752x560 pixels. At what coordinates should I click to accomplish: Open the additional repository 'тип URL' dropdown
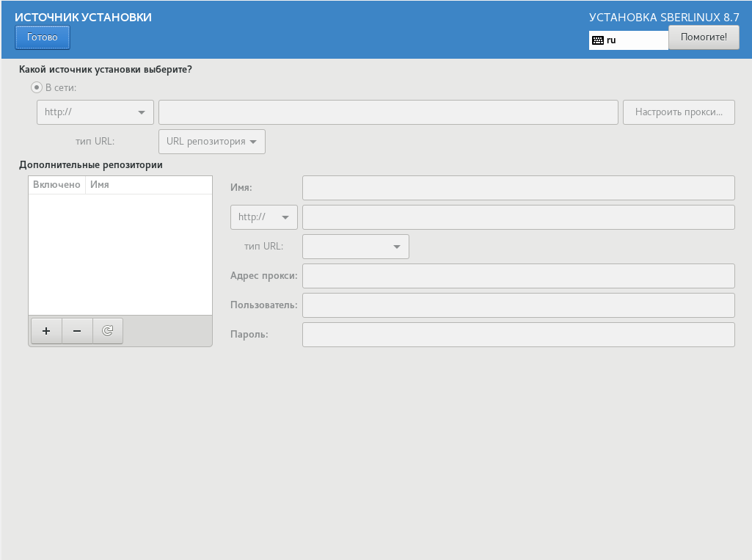tap(355, 247)
